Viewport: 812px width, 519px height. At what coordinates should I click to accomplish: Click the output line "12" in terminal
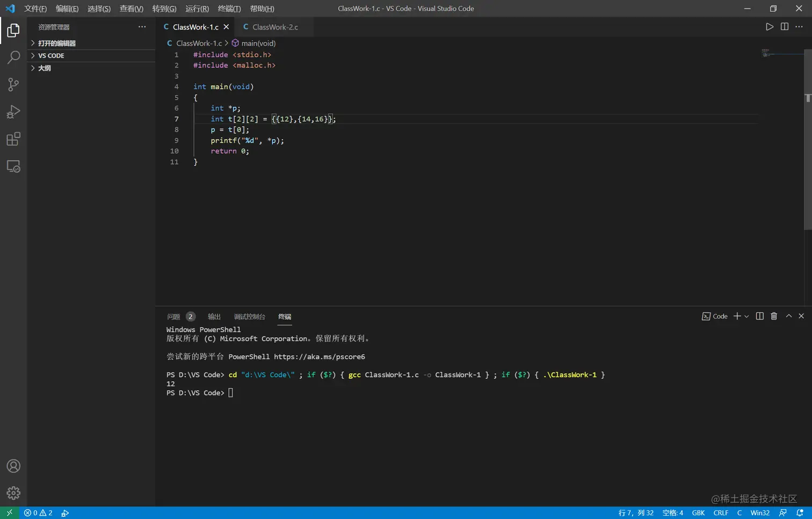[x=171, y=384]
